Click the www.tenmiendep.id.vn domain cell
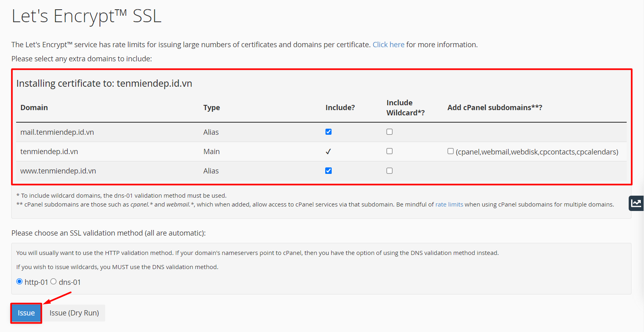644x332 pixels. tap(58, 171)
